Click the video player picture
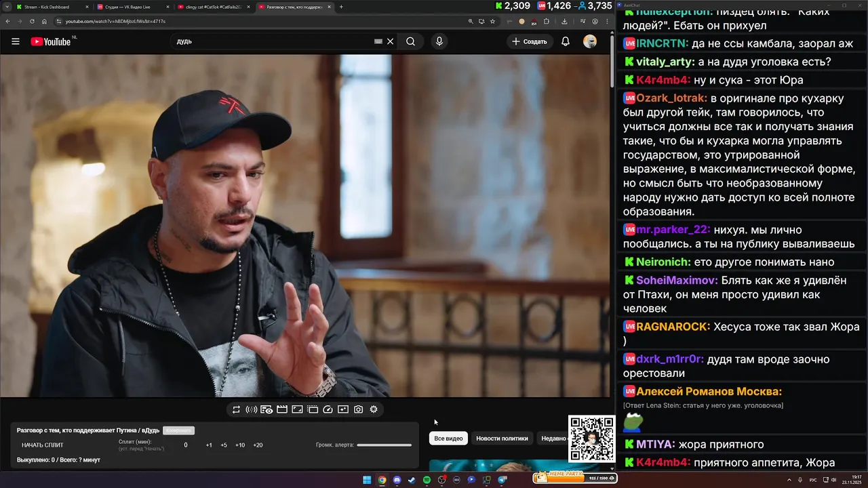This screenshot has width=868, height=488. [x=305, y=226]
